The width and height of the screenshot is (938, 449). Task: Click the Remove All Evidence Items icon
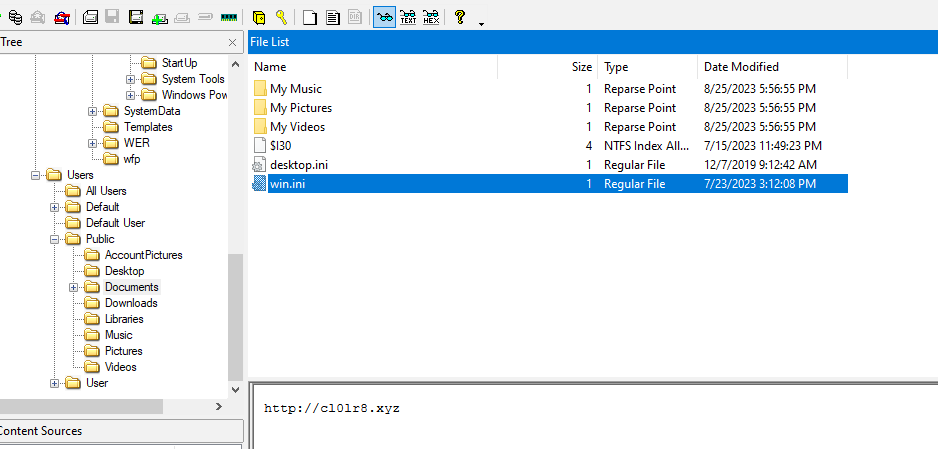pos(62,17)
